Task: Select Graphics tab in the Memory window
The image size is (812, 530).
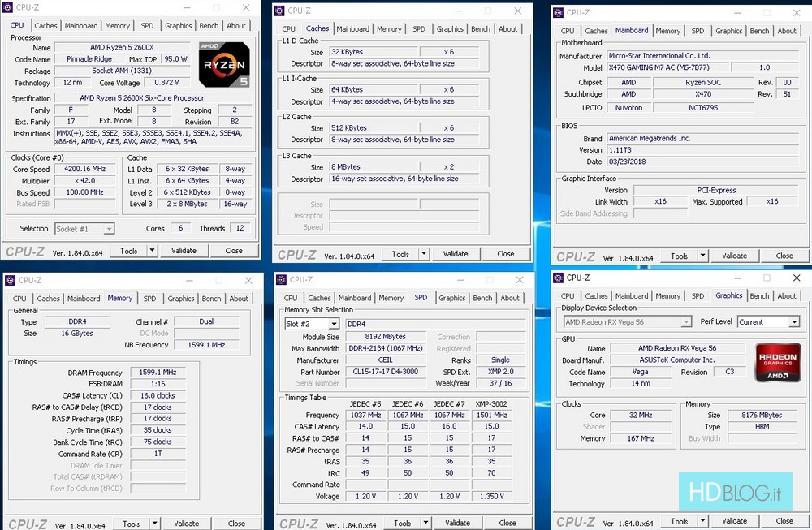Action: click(180, 299)
